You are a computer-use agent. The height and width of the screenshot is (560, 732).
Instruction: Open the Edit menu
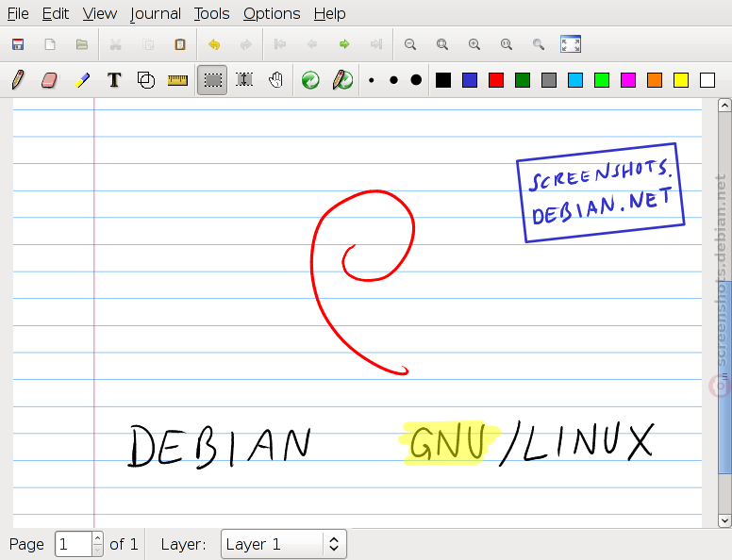point(56,13)
